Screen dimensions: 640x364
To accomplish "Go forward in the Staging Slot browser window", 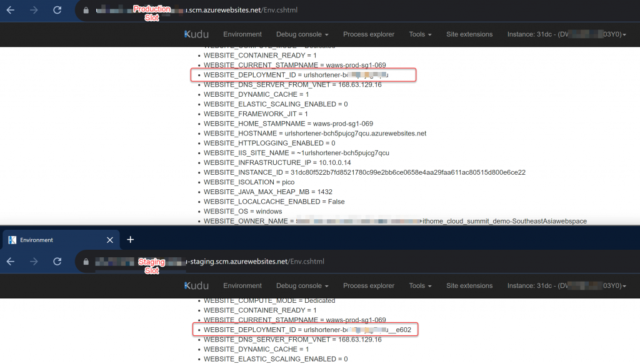I will pyautogui.click(x=34, y=262).
